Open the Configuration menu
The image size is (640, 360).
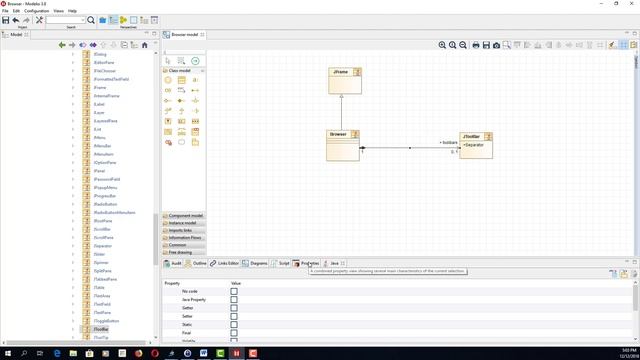click(36, 11)
